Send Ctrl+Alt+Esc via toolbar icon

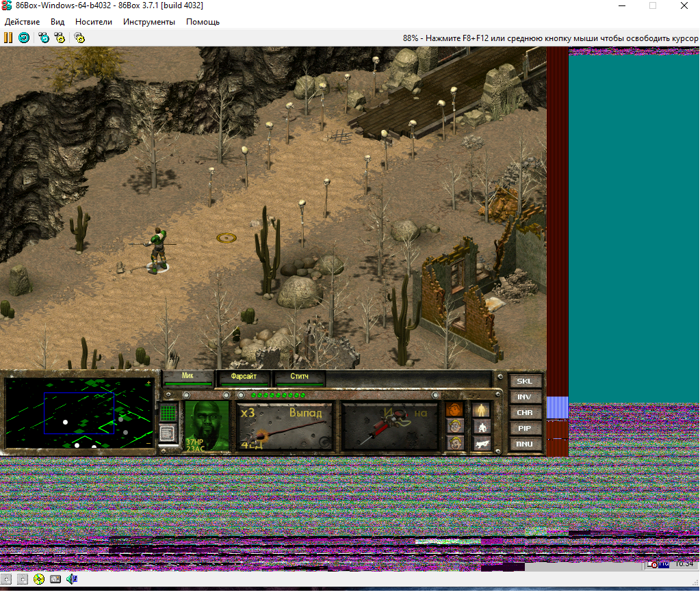pyautogui.click(x=60, y=38)
